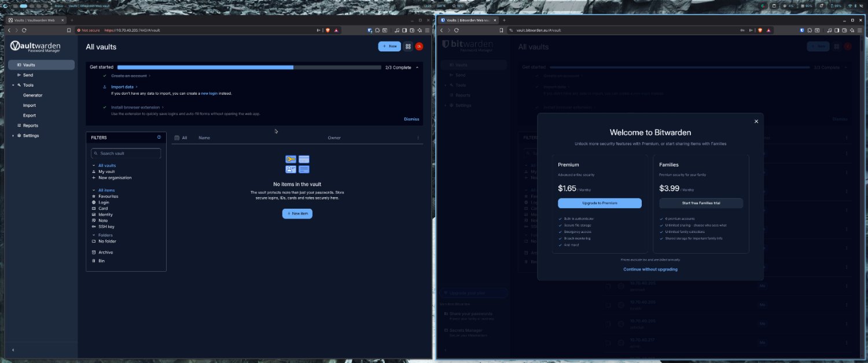
Task: Select the Vaults | Vaultwarden Web browser tab
Action: (36, 20)
